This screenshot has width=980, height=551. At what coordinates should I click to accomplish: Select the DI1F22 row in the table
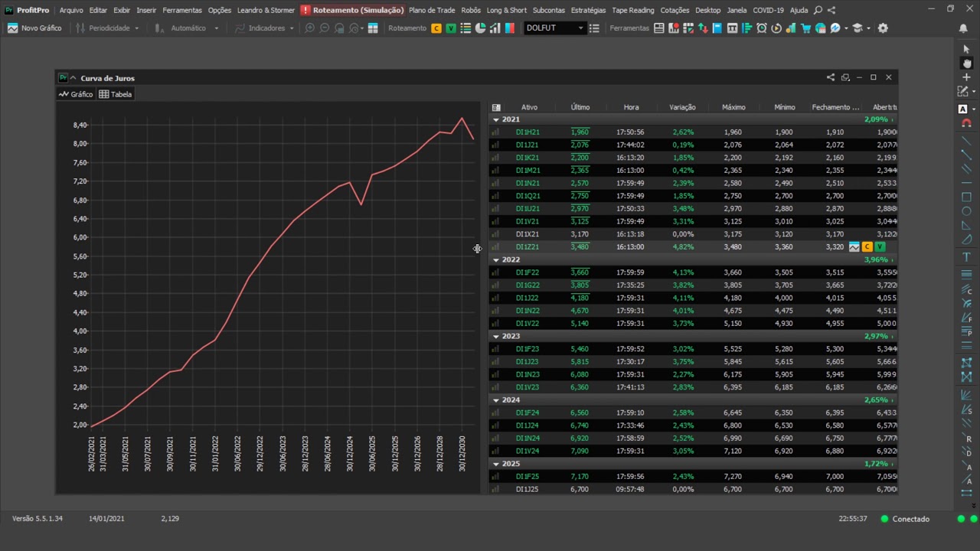(693, 272)
